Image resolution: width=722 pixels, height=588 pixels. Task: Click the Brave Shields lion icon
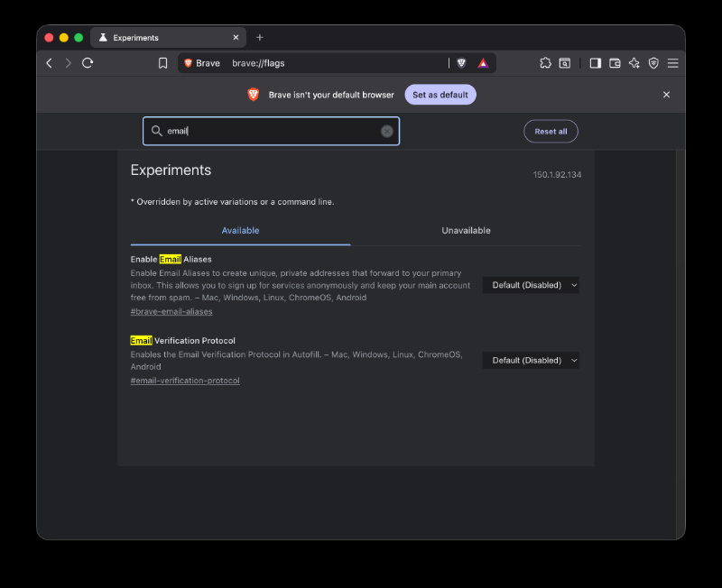461,63
